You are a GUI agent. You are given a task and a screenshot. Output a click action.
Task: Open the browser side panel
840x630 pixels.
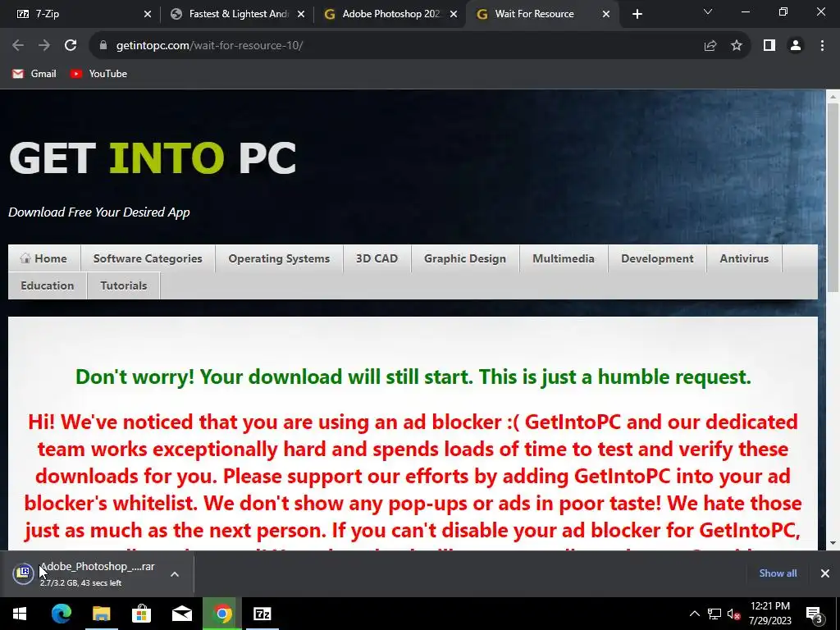tap(769, 46)
